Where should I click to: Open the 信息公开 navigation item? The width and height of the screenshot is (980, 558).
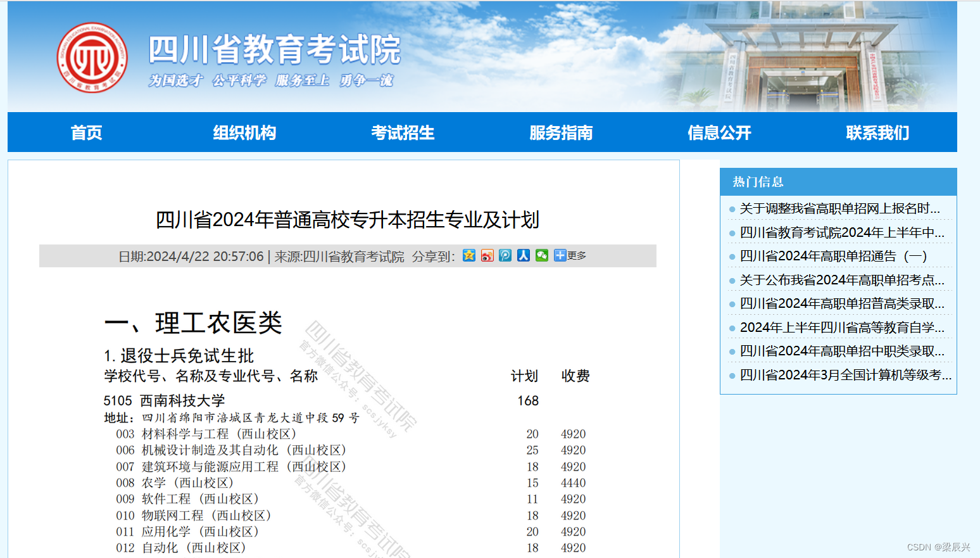click(x=720, y=132)
